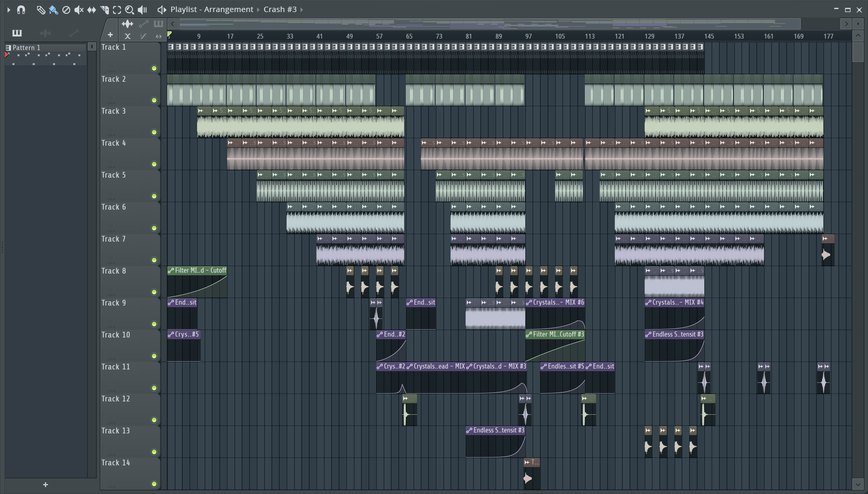This screenshot has height=494, width=868.
Task: Open the Playlist options menu arrow
Action: click(9, 10)
